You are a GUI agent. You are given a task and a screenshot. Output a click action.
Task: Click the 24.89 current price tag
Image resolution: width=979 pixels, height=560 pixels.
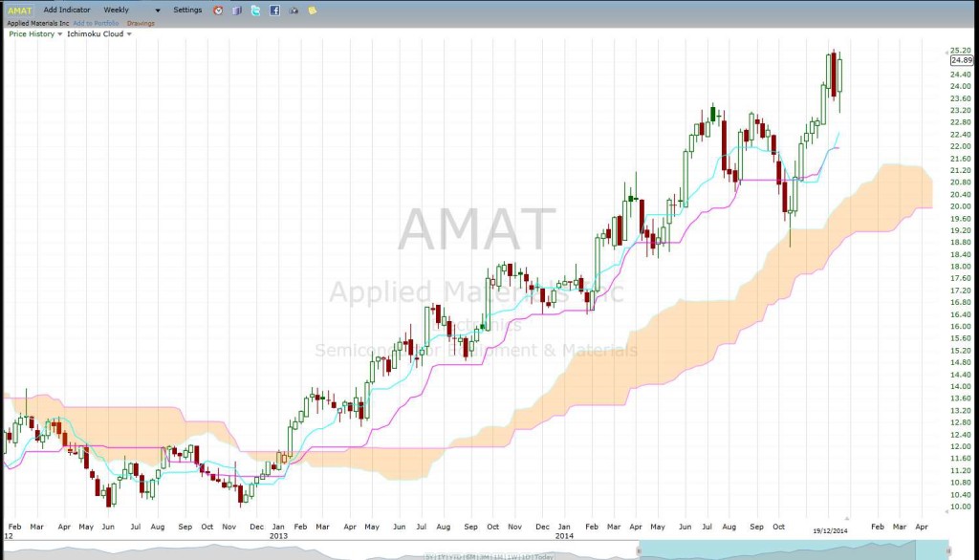coord(962,60)
